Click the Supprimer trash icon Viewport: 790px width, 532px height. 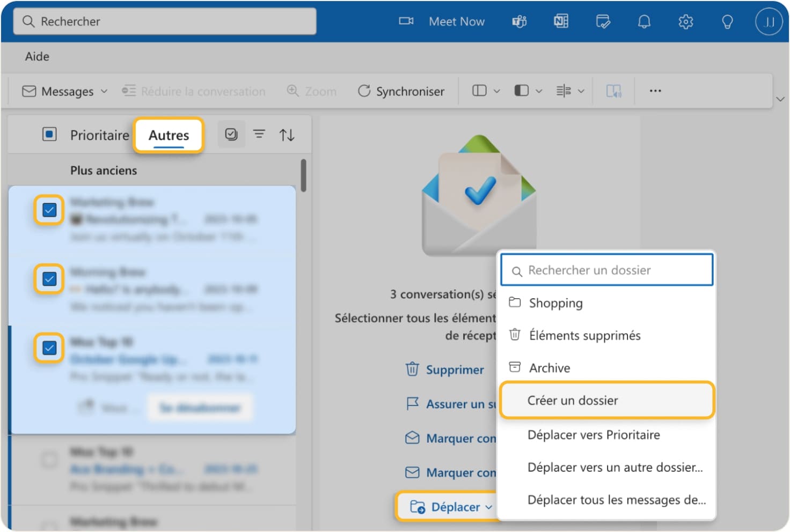click(x=412, y=369)
